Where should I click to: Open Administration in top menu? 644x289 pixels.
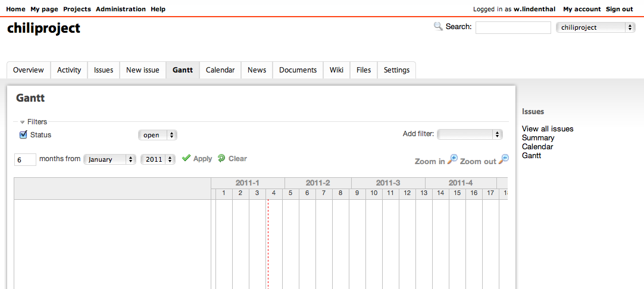121,9
